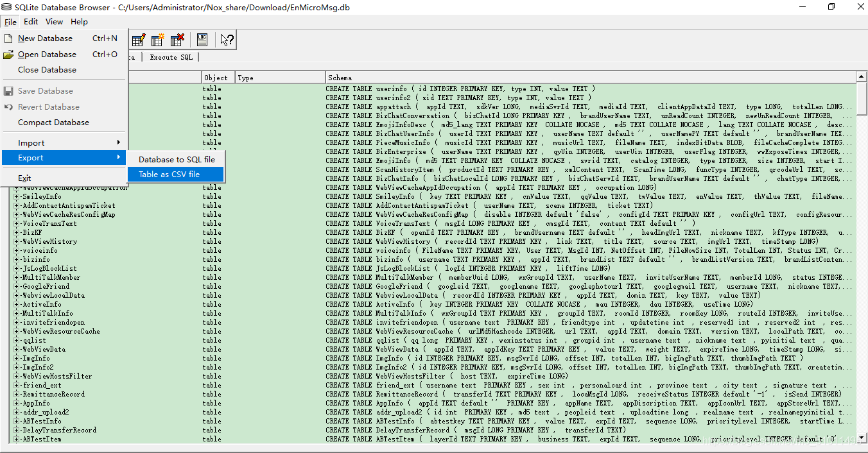
Task: Click schema text 'CREATE TABLE userinfo2'
Action: click(x=368, y=98)
